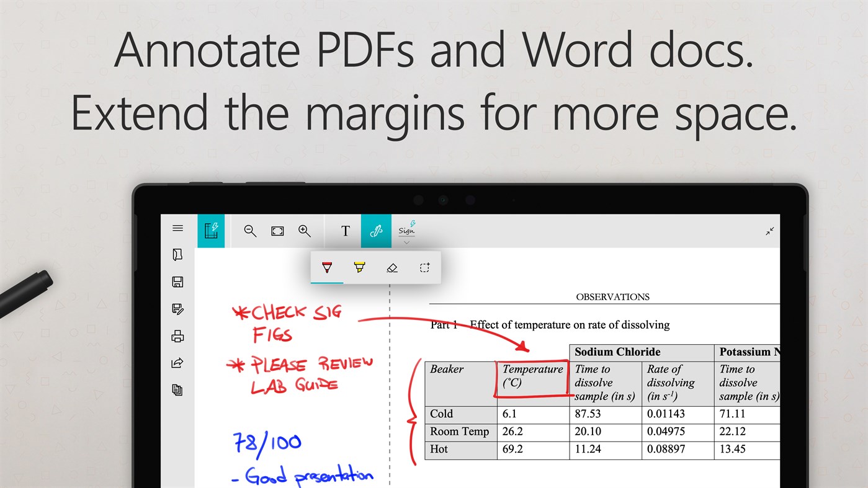This screenshot has height=488, width=868.
Task: Copy pages using the pages icon
Action: pyautogui.click(x=177, y=390)
